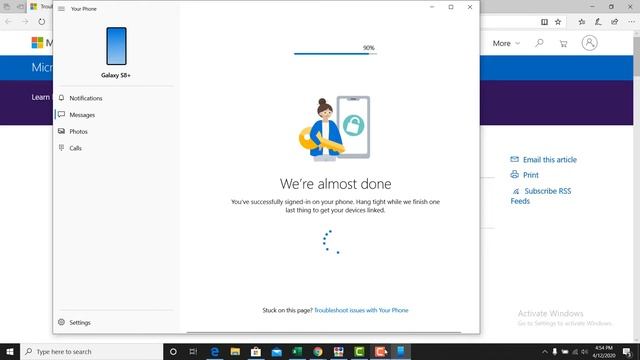Open Edge Favorites hub icon
Image resolution: width=640 pixels, height=360 pixels.
(582, 22)
